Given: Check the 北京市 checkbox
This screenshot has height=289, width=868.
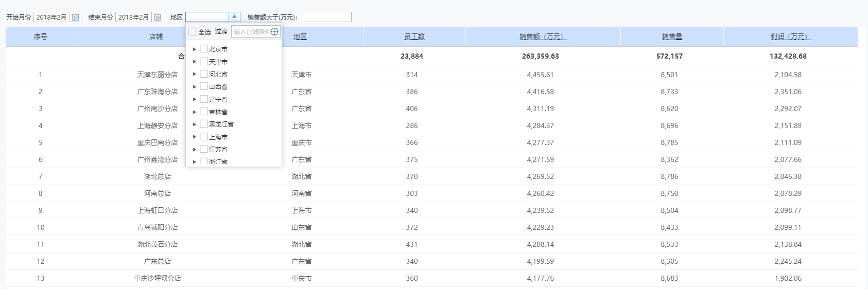Looking at the screenshot, I should coord(203,49).
